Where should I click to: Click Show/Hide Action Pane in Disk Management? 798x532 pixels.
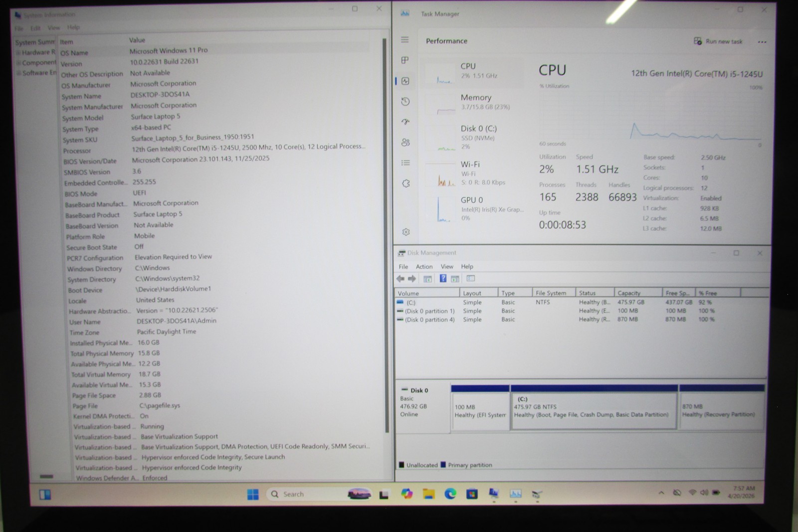pyautogui.click(x=455, y=279)
